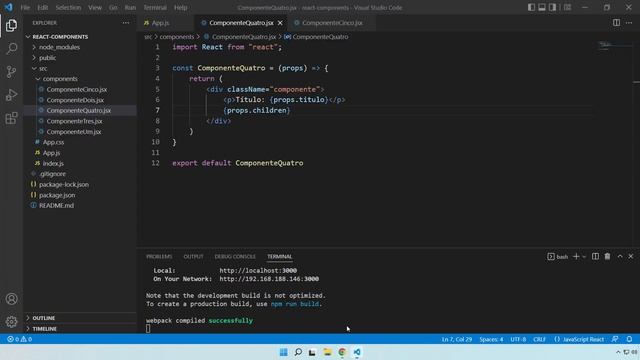Open the Source Control view
Image resolution: width=640 pixels, height=360 pixels.
(x=11, y=72)
